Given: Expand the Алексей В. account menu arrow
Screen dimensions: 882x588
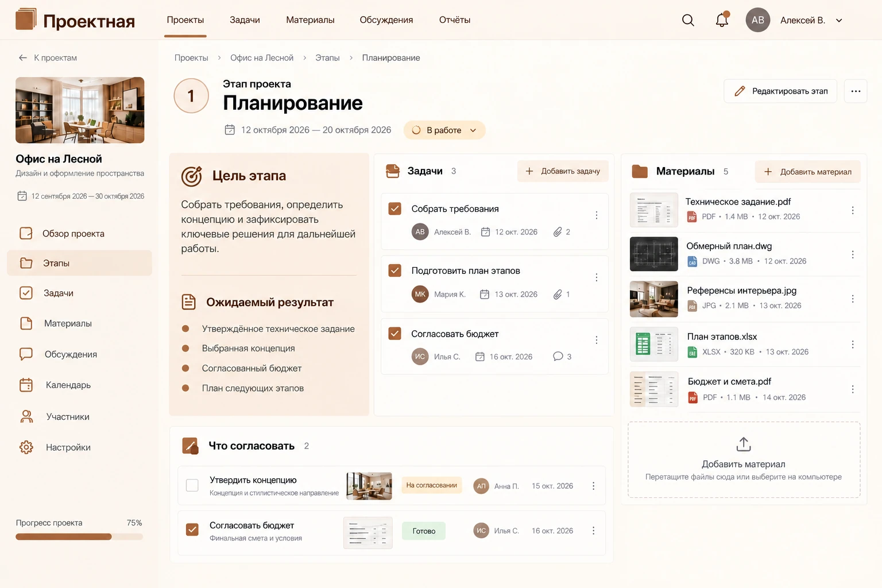Looking at the screenshot, I should coord(839,21).
